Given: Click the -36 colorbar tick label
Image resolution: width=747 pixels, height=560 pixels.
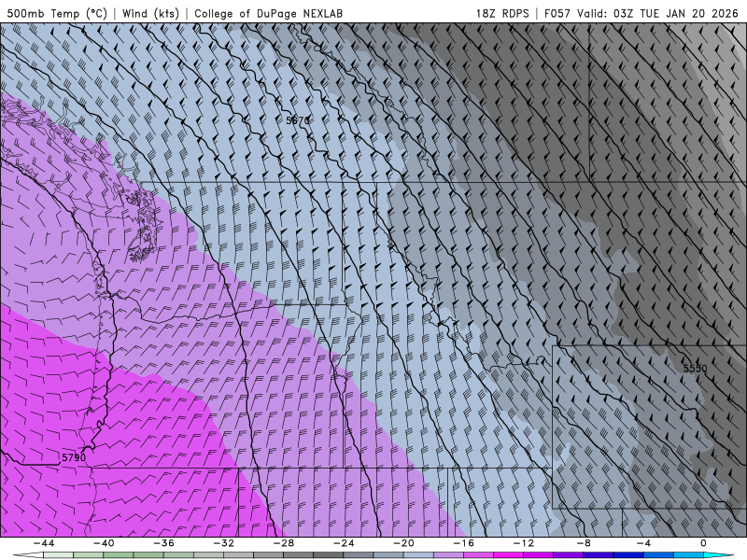Looking at the screenshot, I should (x=164, y=543).
